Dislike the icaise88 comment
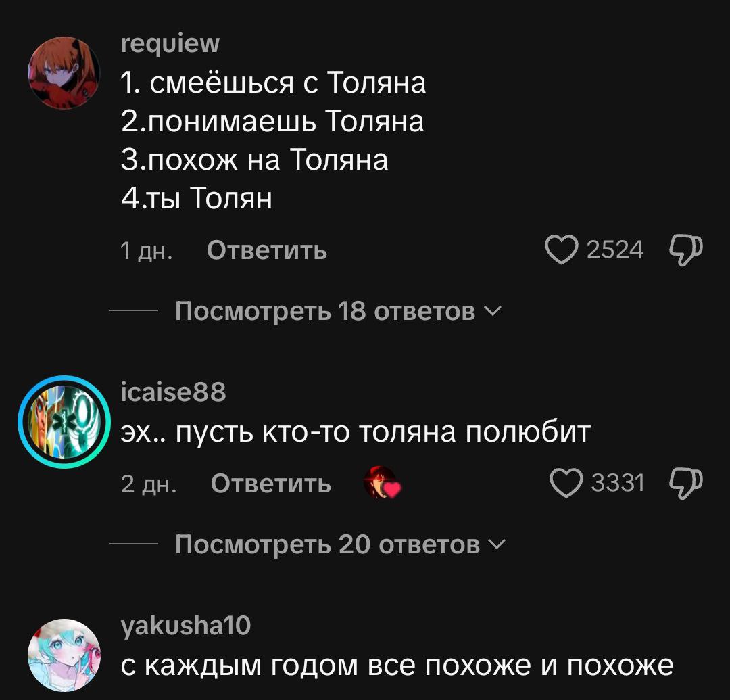 pos(685,484)
